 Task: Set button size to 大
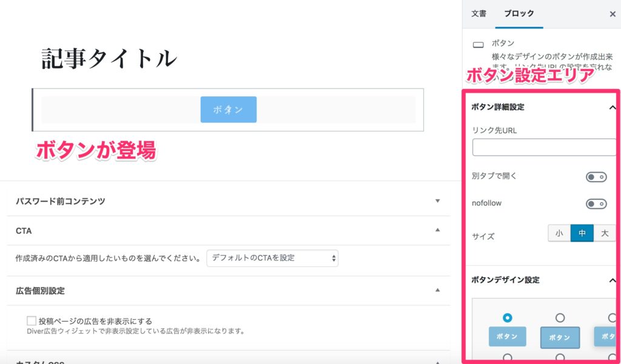605,233
